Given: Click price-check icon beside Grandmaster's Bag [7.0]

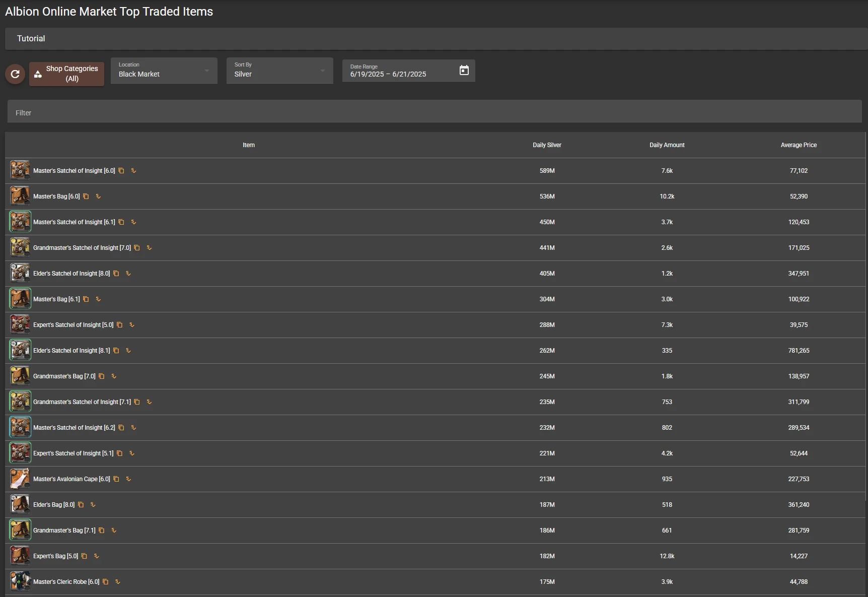Looking at the screenshot, I should point(114,376).
